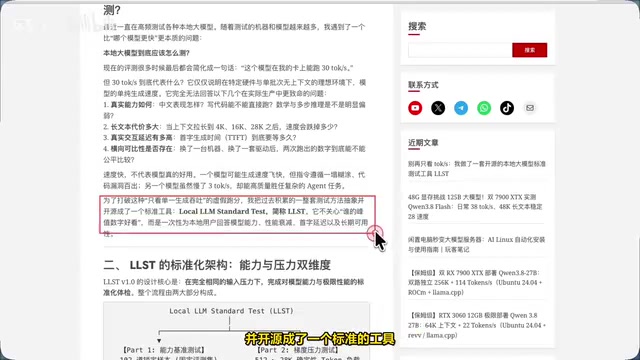The height and width of the screenshot is (360, 640).
Task: Click diagram title Local LLM Standard Test (LLST)
Action: point(231,311)
